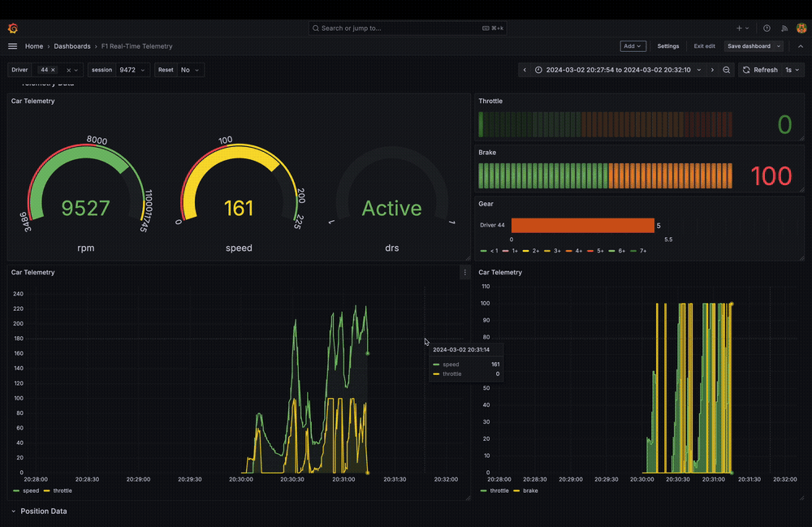Image resolution: width=812 pixels, height=527 pixels.
Task: Shift time range backward with left arrow
Action: (525, 70)
